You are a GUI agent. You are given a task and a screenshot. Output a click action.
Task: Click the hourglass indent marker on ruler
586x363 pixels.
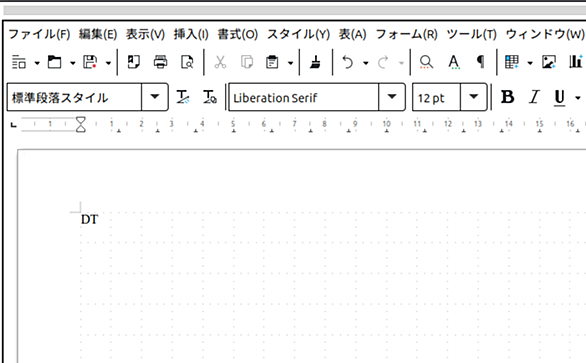tap(81, 124)
